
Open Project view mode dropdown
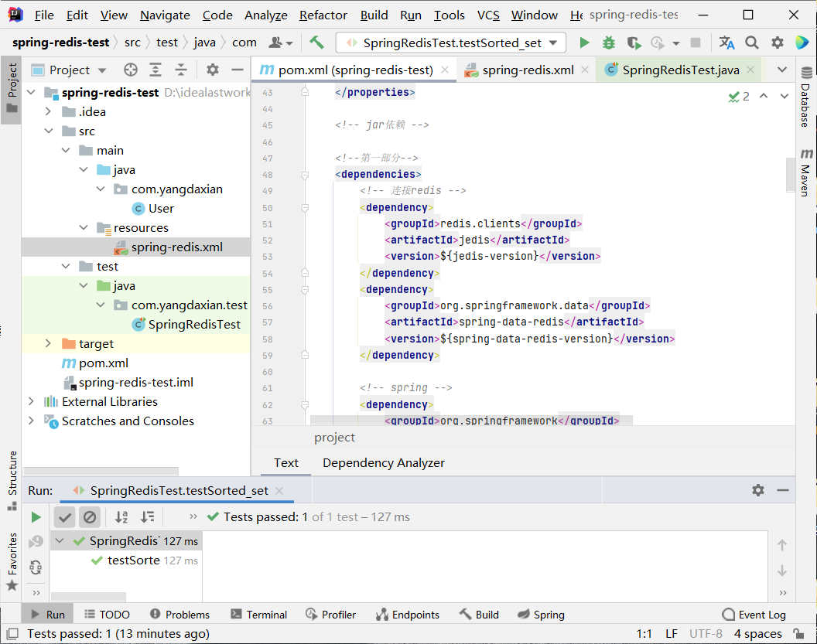tap(102, 70)
